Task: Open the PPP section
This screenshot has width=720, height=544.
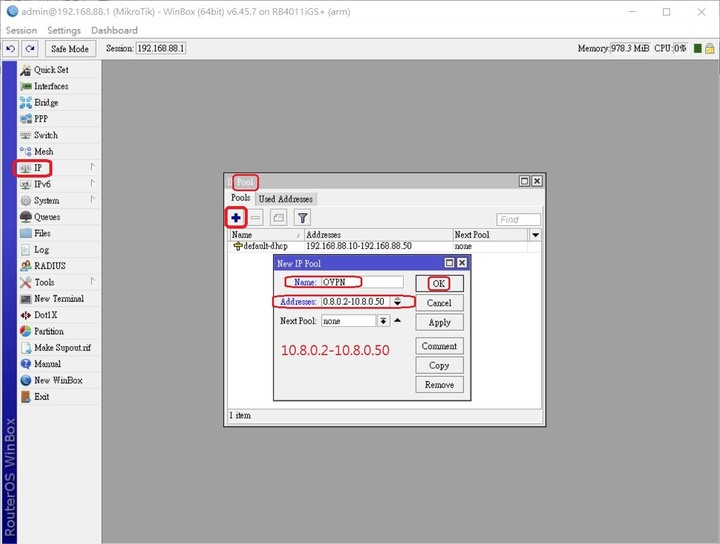Action: [59, 119]
